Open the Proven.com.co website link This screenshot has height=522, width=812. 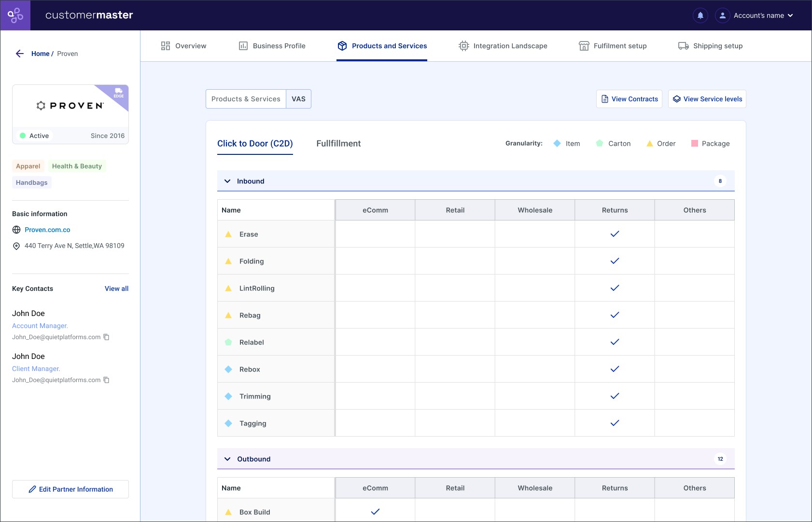point(47,230)
